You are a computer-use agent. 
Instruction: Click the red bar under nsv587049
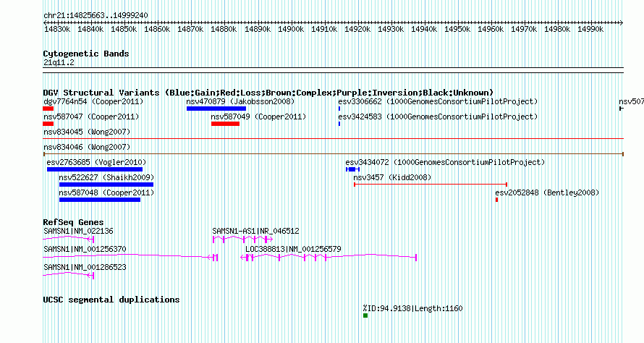click(x=225, y=124)
